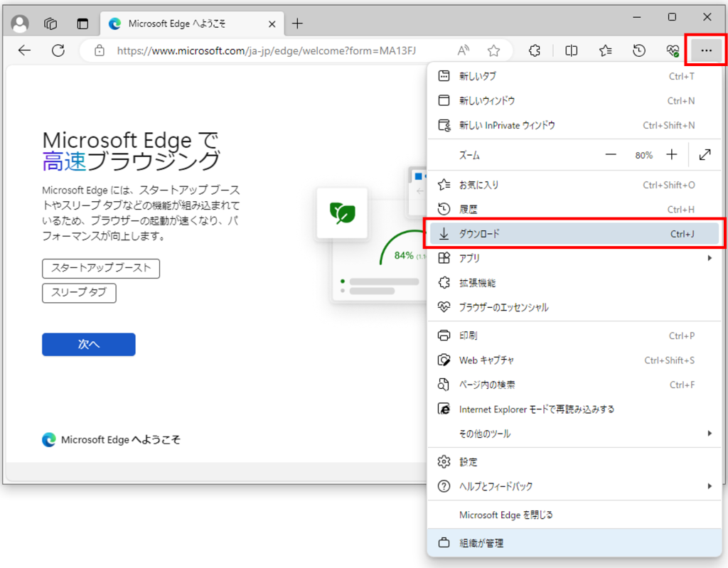Viewport: 728px width, 568px height.
Task: Click the Settings and more ellipsis button
Action: [x=706, y=50]
